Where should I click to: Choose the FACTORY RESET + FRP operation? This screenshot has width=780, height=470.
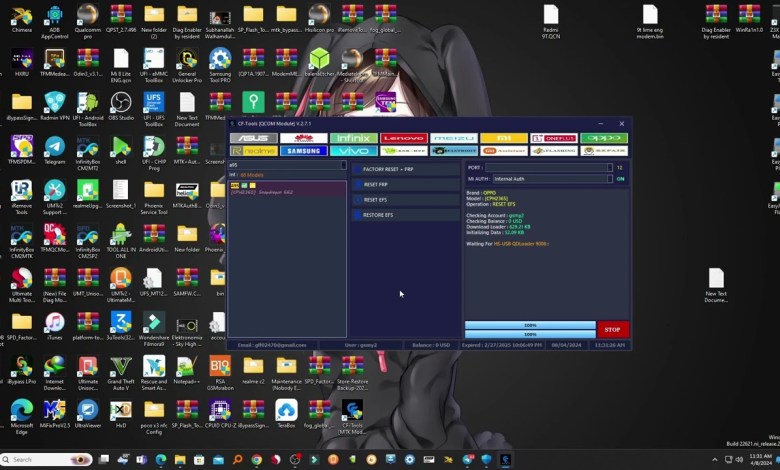tap(406, 169)
